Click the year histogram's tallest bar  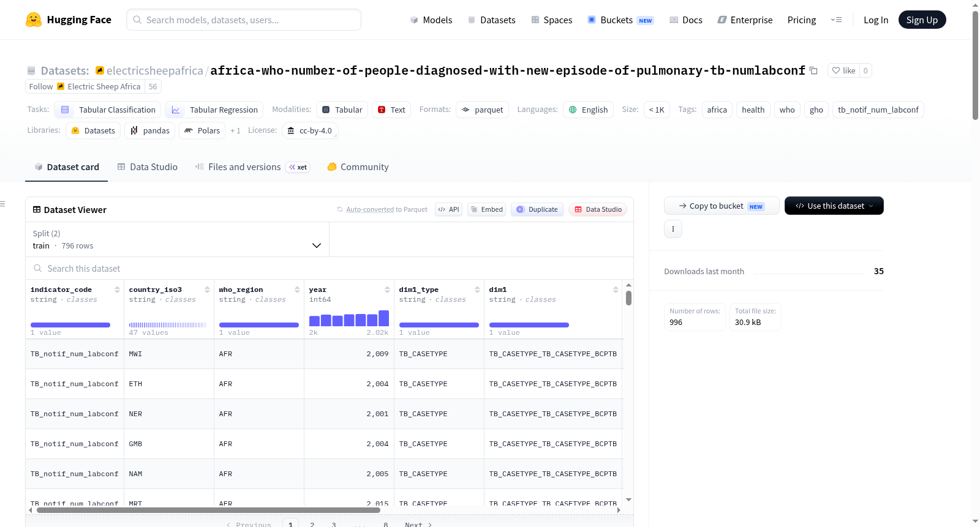click(x=384, y=318)
